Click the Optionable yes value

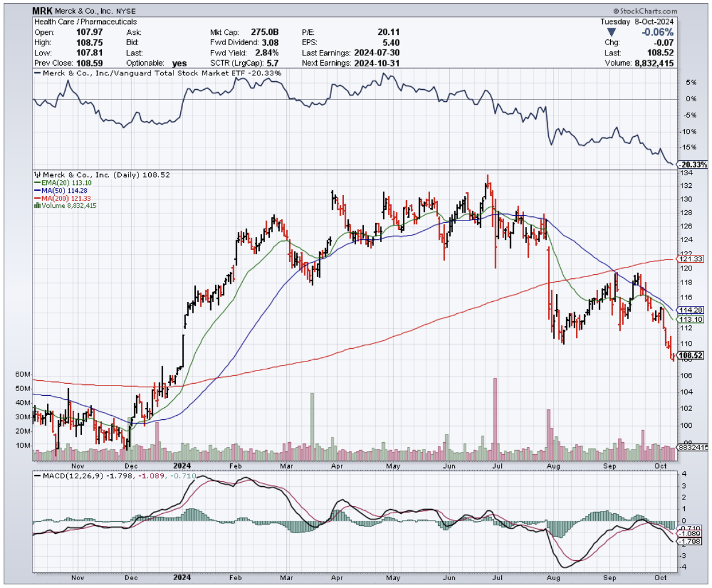point(180,64)
